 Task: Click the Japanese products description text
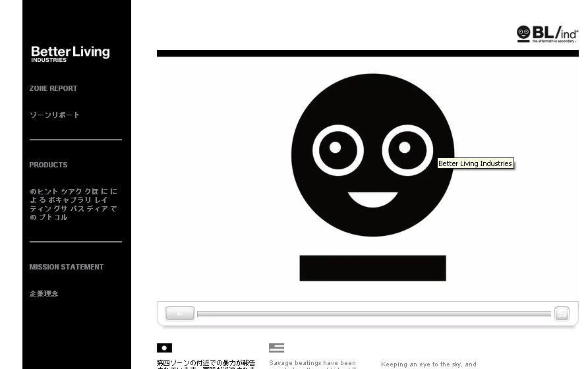click(74, 204)
